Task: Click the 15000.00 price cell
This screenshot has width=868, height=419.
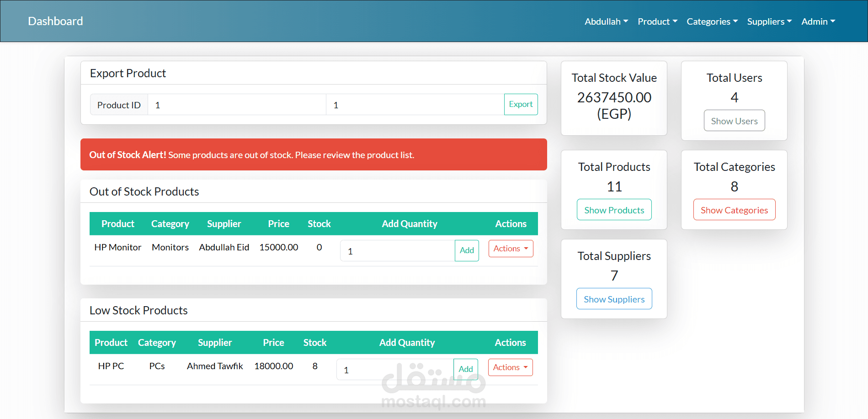Action: [x=279, y=247]
